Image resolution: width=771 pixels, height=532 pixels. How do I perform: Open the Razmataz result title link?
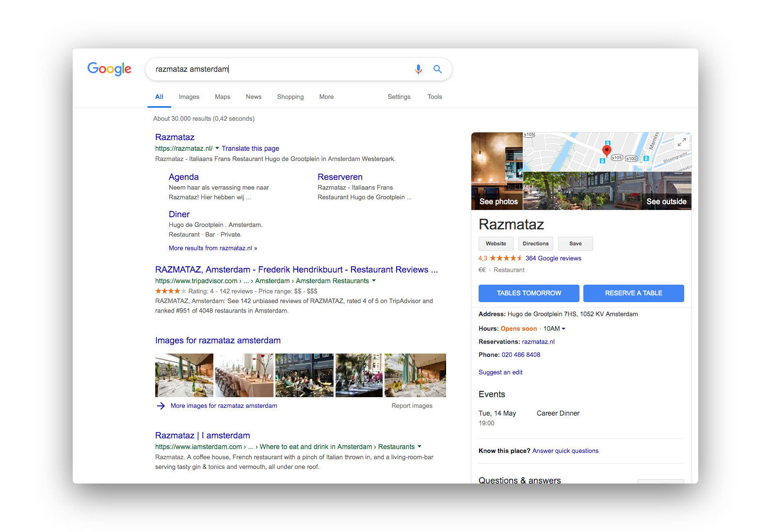click(x=175, y=137)
